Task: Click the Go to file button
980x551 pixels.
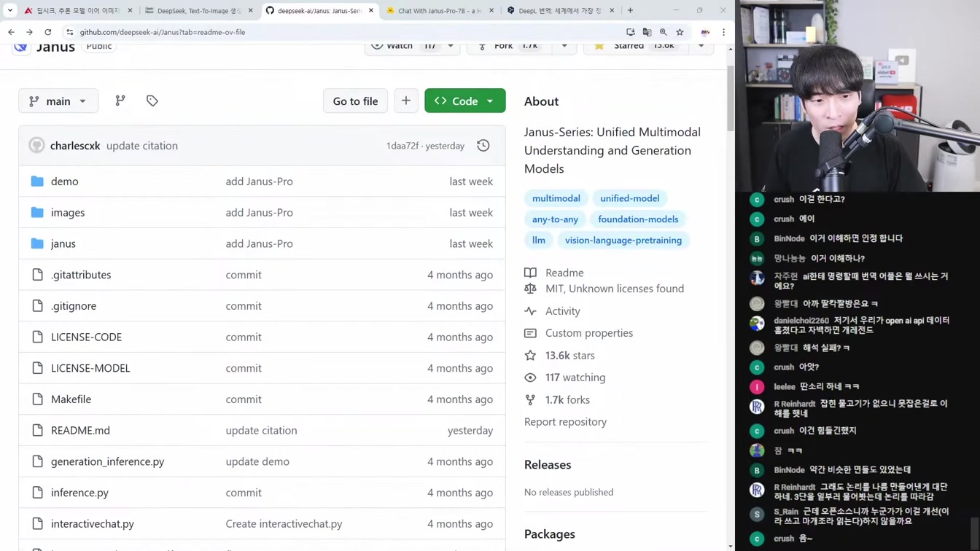Action: tap(355, 101)
